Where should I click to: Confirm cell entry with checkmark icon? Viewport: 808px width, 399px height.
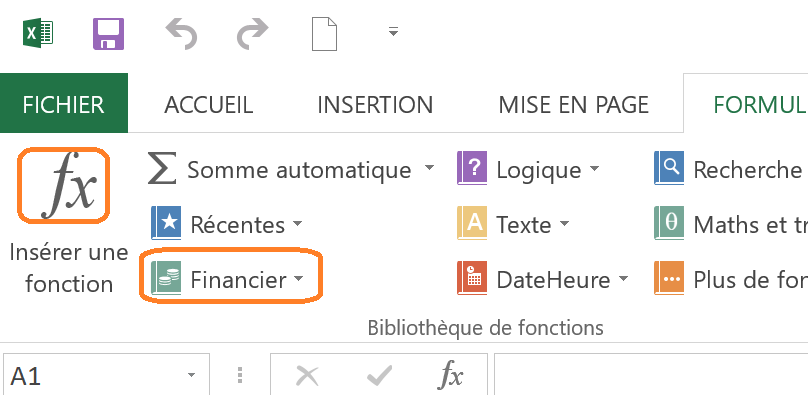(x=379, y=376)
